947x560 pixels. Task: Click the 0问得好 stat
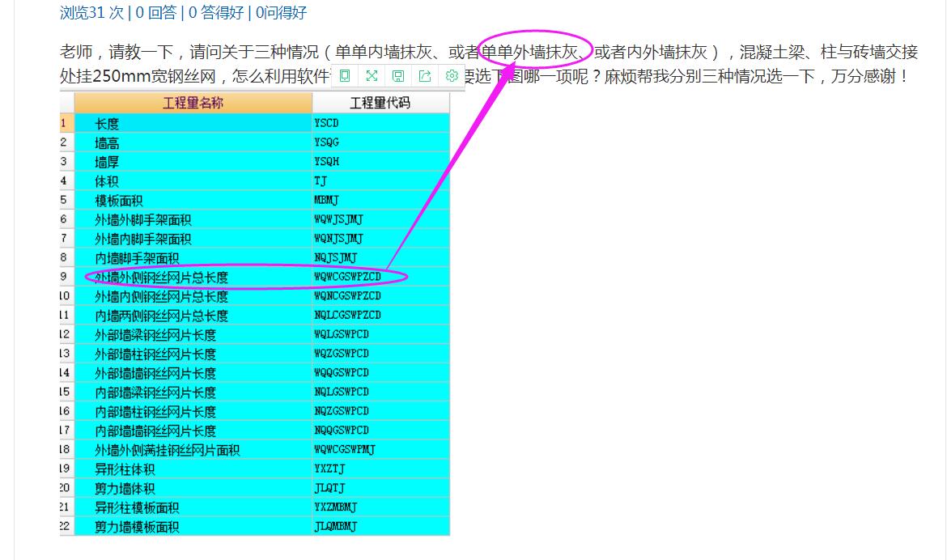[x=281, y=13]
